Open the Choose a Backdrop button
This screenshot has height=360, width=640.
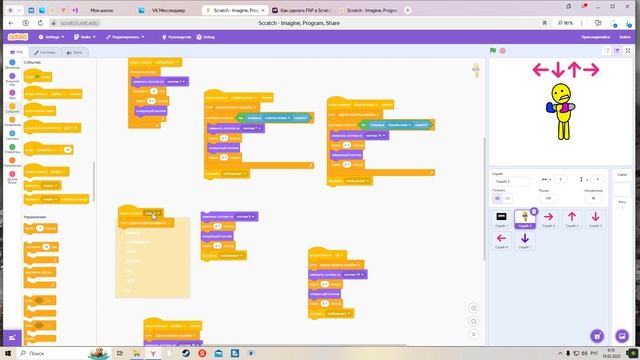622,336
